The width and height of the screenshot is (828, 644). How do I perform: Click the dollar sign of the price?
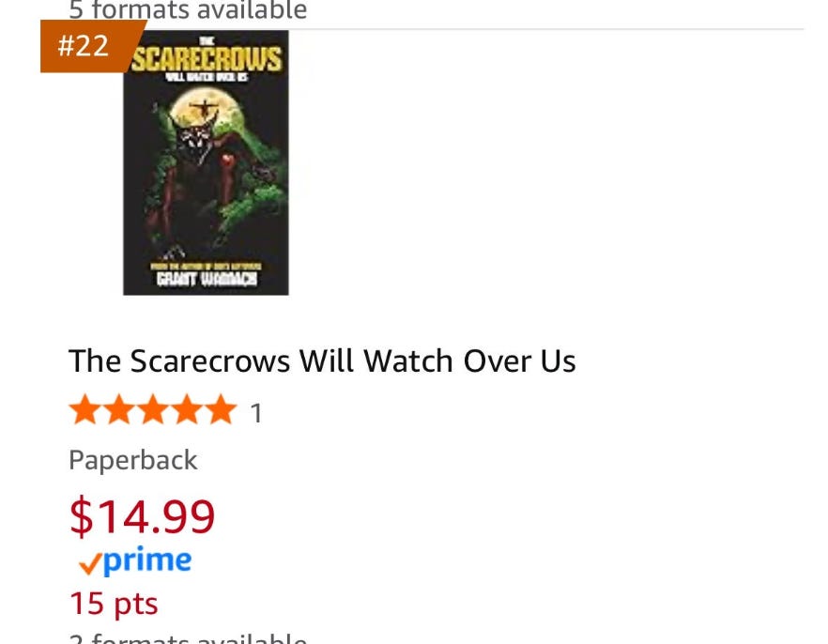coord(81,516)
